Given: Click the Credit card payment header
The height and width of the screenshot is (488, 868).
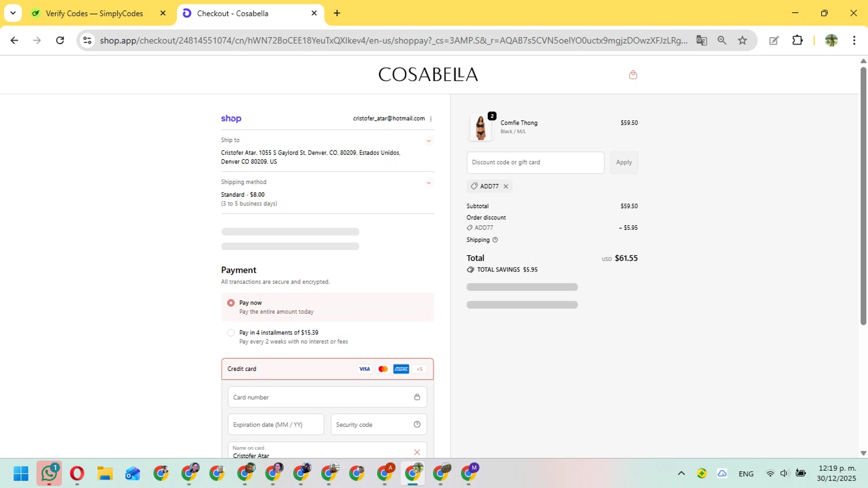Looking at the screenshot, I should tap(328, 369).
